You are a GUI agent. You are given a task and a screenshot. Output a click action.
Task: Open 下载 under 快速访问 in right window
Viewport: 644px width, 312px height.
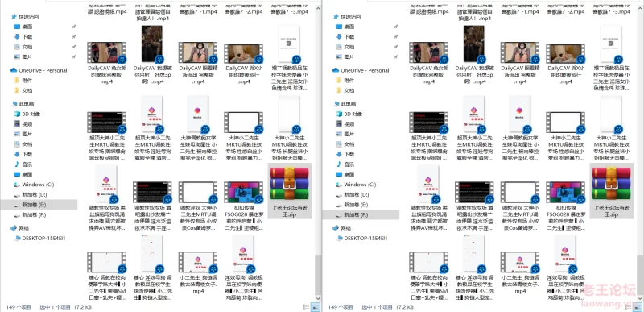pos(345,36)
